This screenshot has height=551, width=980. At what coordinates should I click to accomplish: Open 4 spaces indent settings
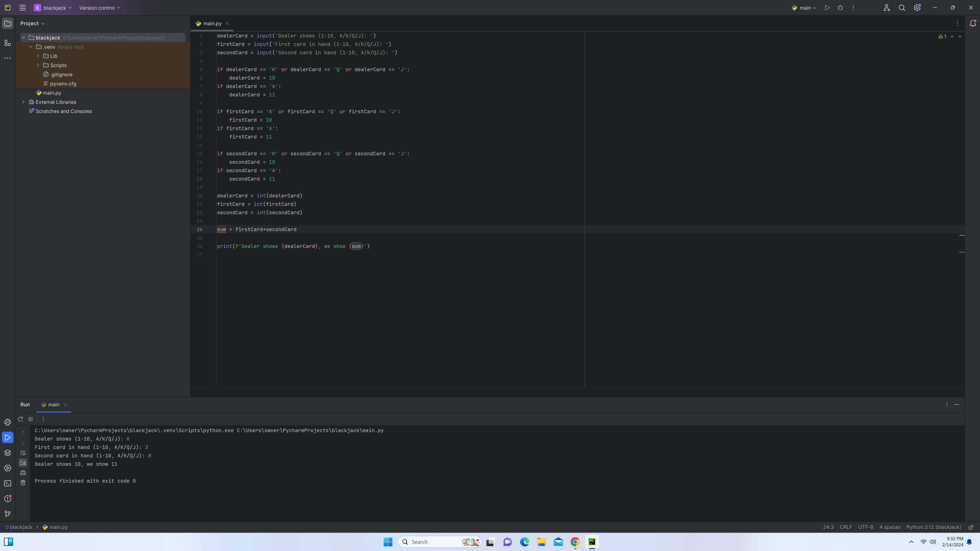[x=890, y=527]
